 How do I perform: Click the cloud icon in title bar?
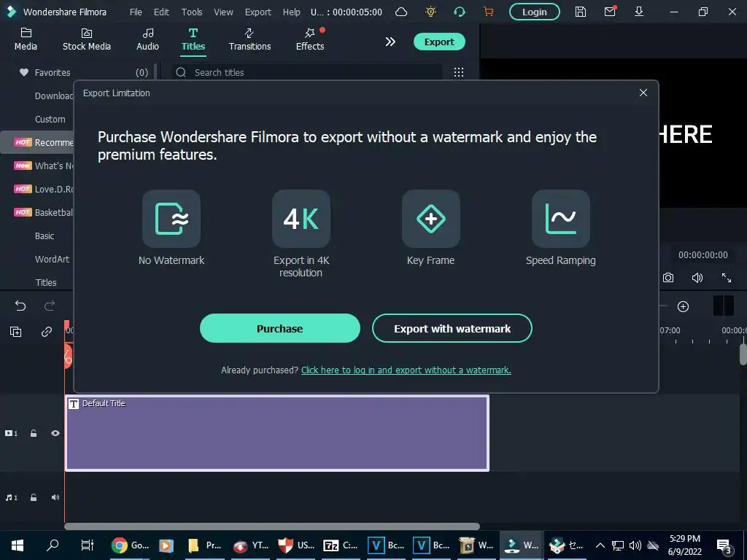tap(401, 12)
